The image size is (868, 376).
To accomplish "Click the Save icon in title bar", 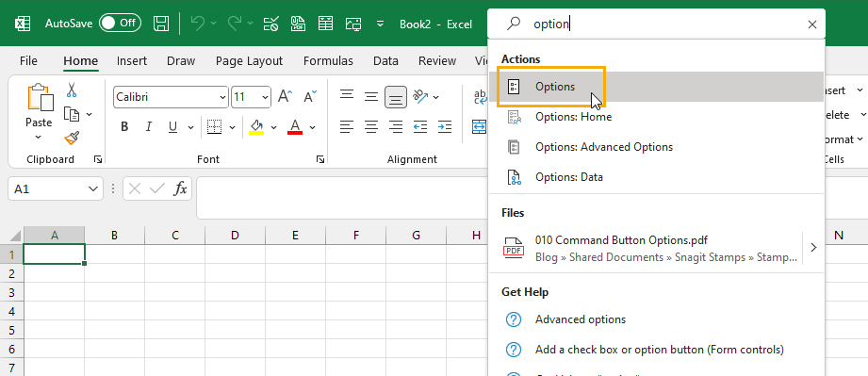I will click(161, 24).
